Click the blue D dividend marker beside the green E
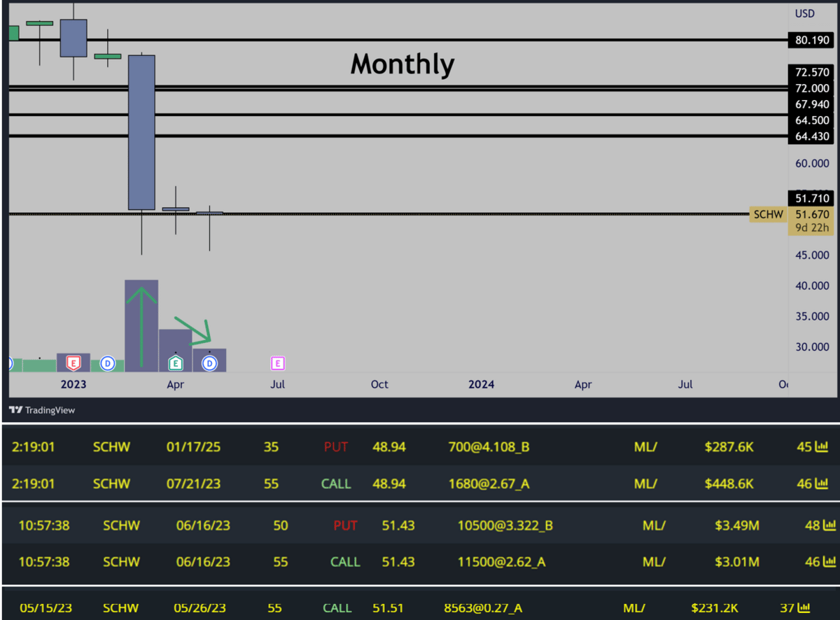This screenshot has width=840, height=620. (x=210, y=363)
